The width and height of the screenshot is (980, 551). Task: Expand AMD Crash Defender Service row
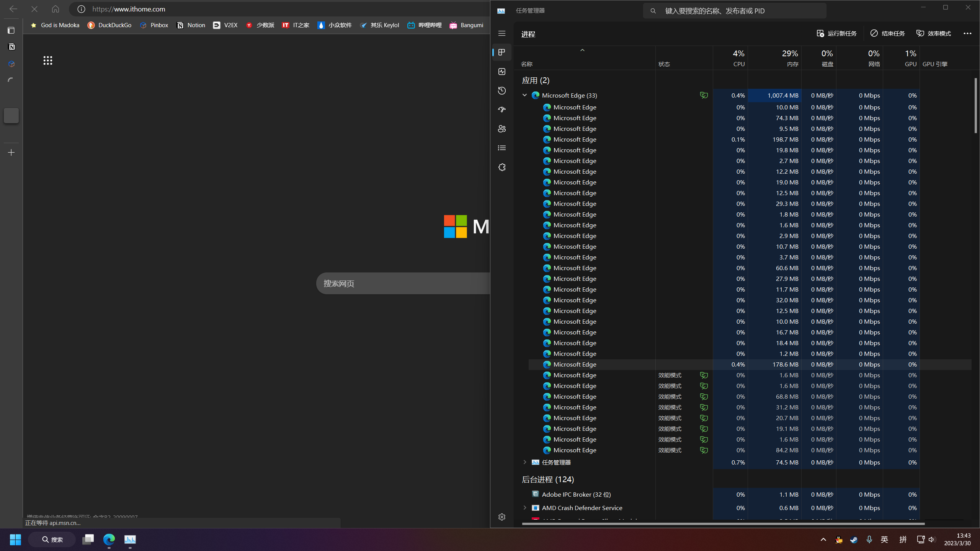pos(524,508)
